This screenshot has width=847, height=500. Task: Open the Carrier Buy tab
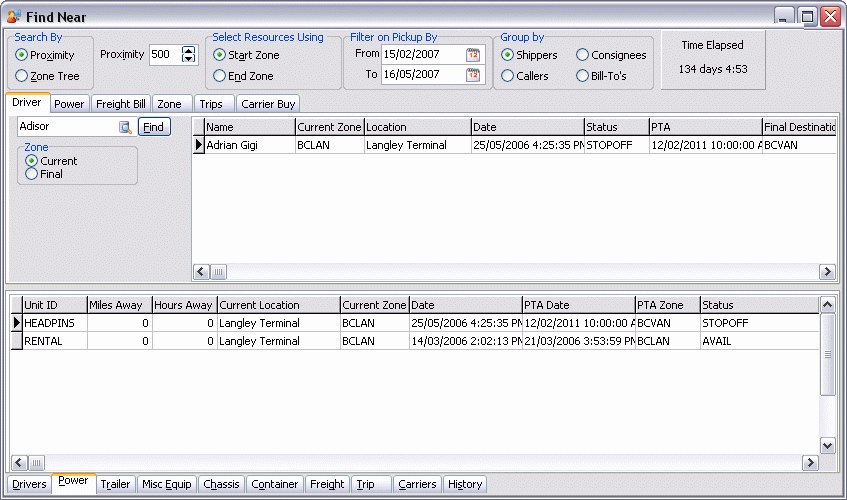tap(268, 104)
